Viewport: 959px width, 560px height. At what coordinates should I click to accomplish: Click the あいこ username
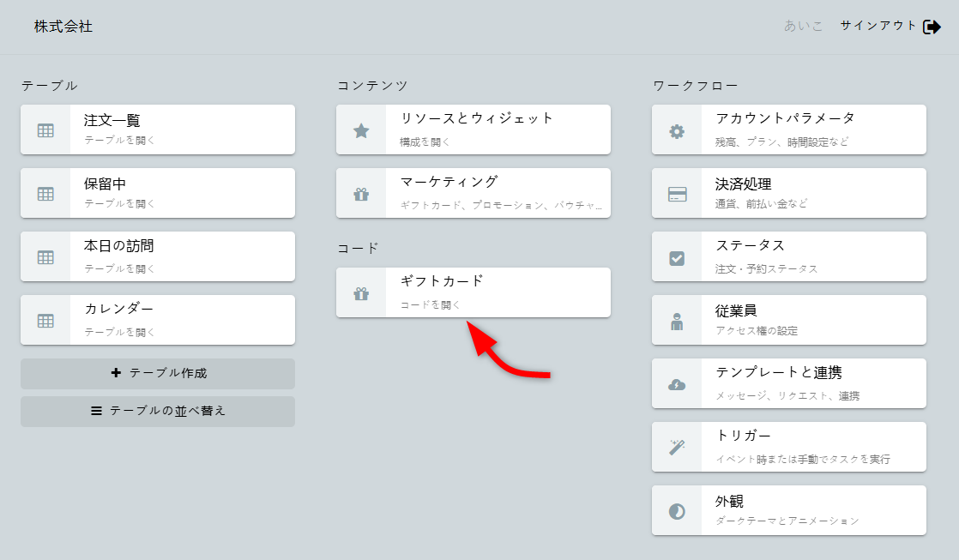point(803,26)
